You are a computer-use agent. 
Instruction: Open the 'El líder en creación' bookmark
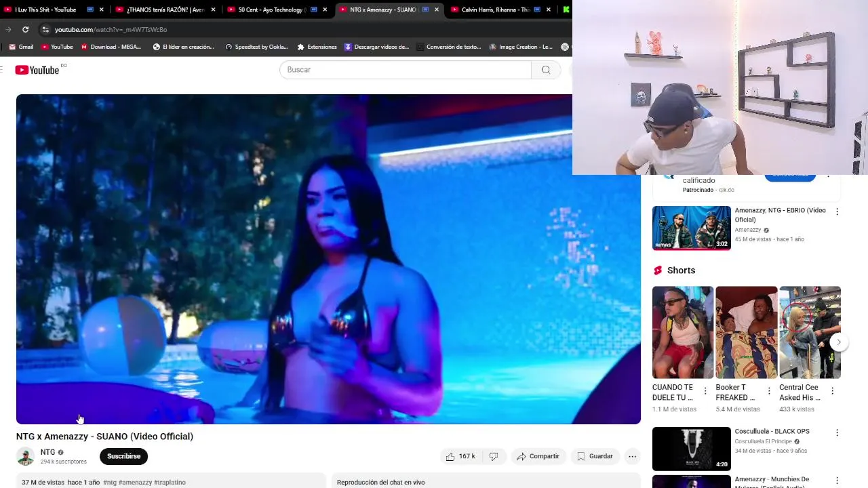[183, 47]
